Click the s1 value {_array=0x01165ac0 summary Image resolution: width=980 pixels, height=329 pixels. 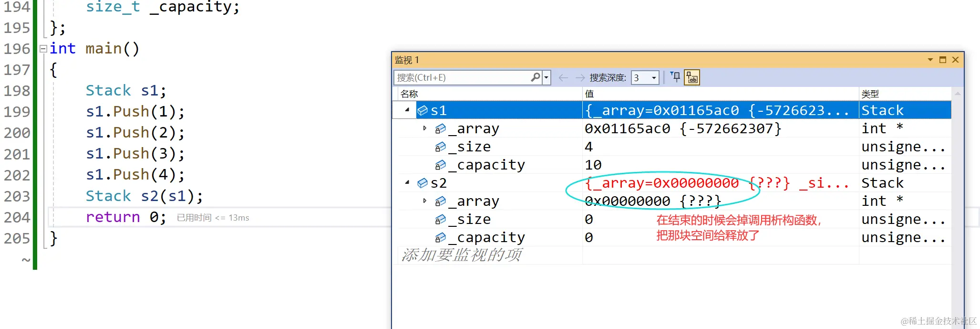pyautogui.click(x=717, y=110)
